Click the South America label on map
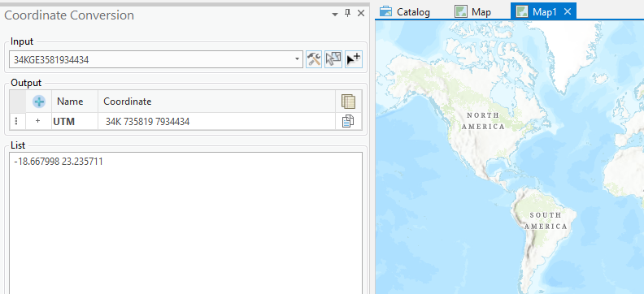Screen dimensions: 644x294 pos(546,221)
